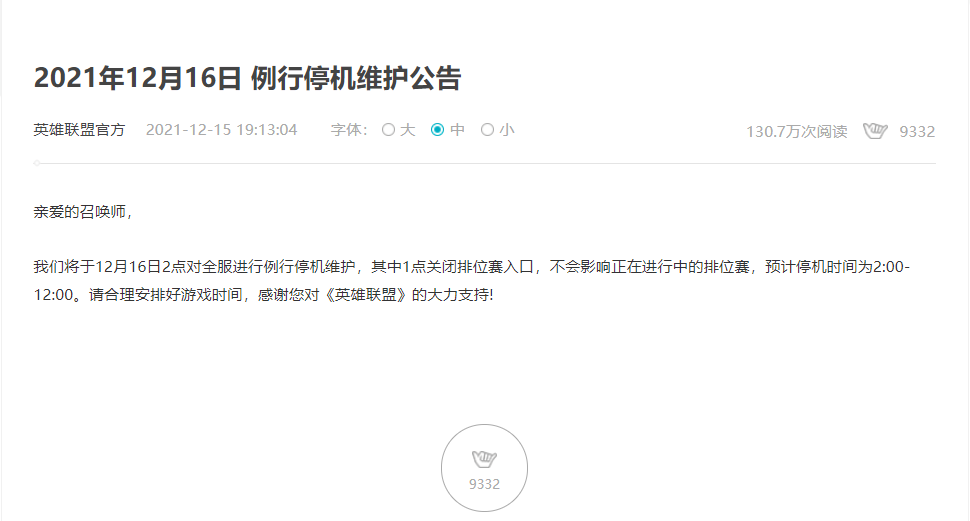Click the hand icon inside circular like button

[484, 459]
